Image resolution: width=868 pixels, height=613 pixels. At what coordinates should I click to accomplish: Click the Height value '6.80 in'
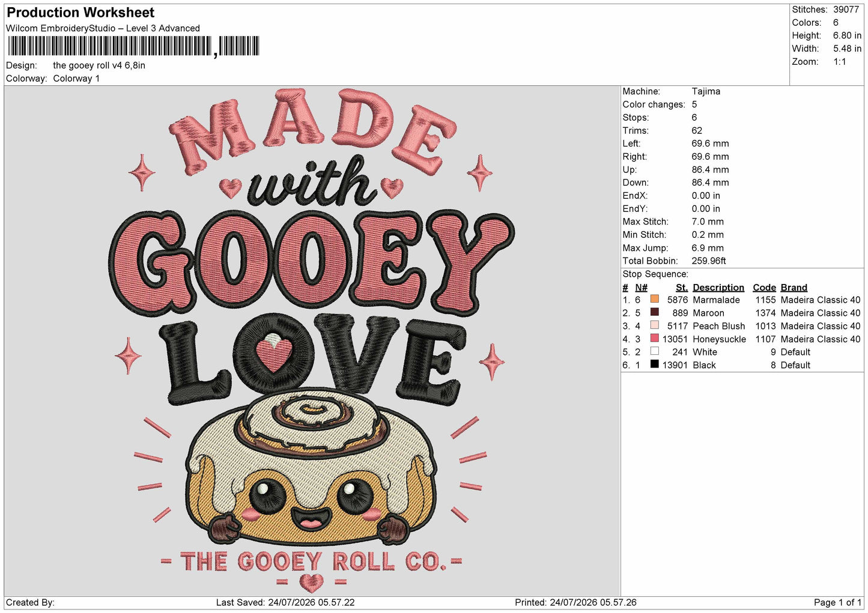(847, 35)
